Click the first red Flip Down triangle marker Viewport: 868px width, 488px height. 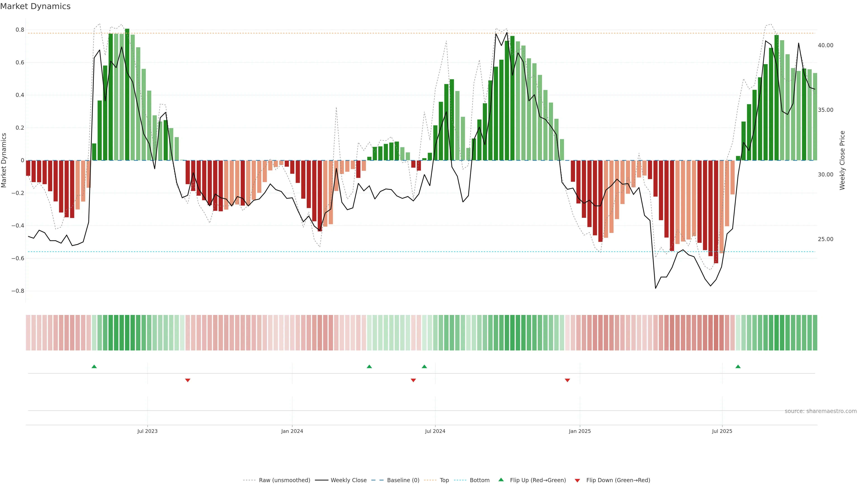[188, 380]
